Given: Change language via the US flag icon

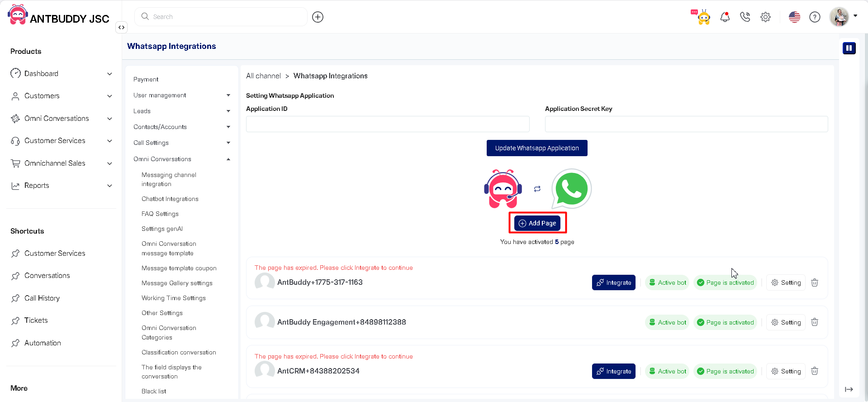Looking at the screenshot, I should pyautogui.click(x=794, y=17).
